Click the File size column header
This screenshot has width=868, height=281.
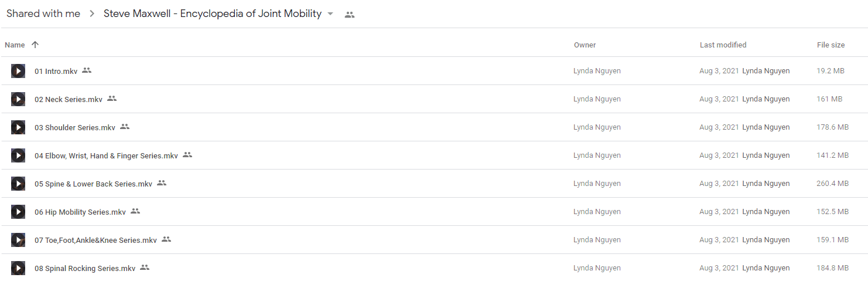[831, 45]
